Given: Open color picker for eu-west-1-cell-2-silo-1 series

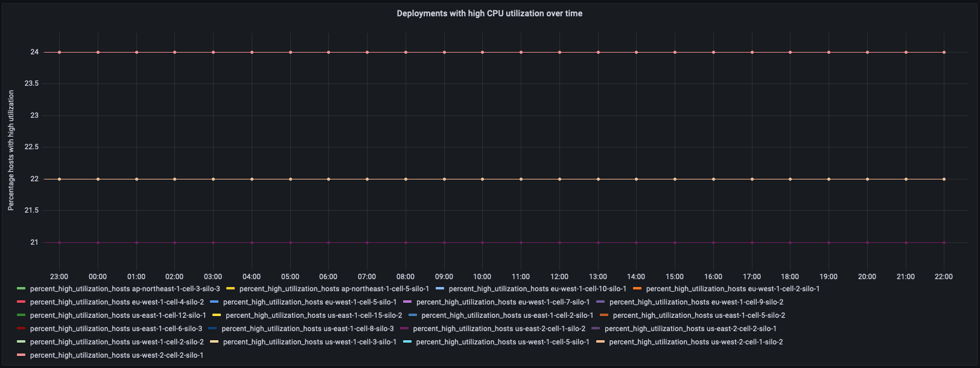Looking at the screenshot, I should 637,289.
